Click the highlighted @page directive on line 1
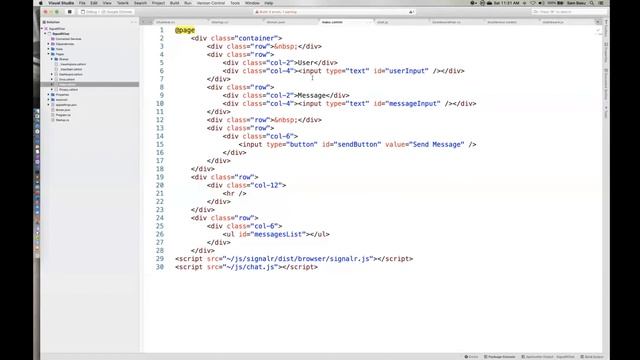Image resolution: width=640 pixels, height=360 pixels. click(x=185, y=30)
